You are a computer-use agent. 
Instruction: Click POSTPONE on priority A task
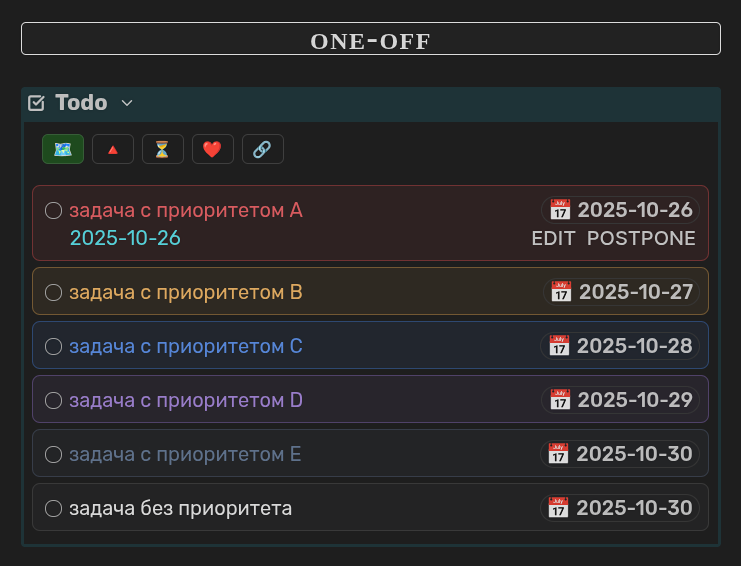[x=641, y=239]
